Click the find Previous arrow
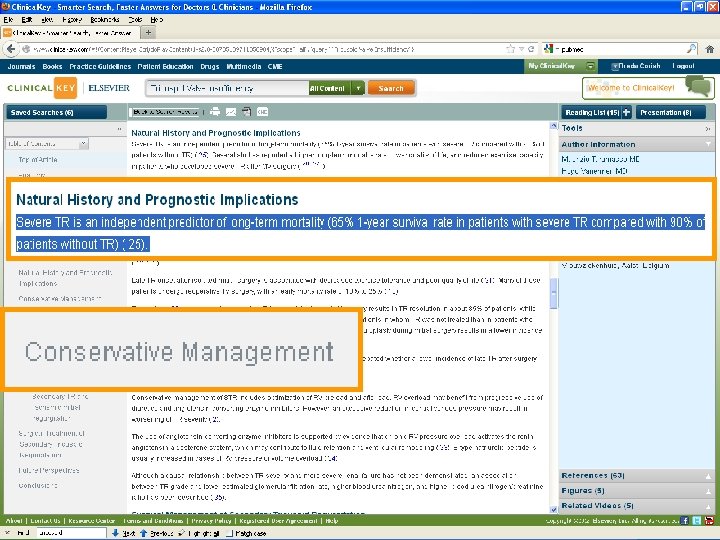 click(155, 533)
